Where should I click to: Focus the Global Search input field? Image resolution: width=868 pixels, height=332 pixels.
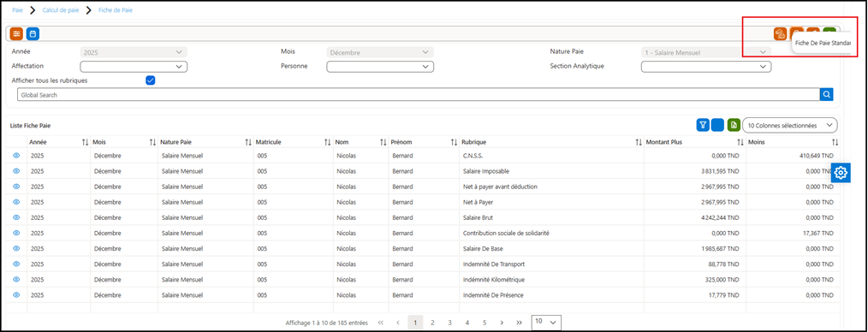click(x=419, y=95)
